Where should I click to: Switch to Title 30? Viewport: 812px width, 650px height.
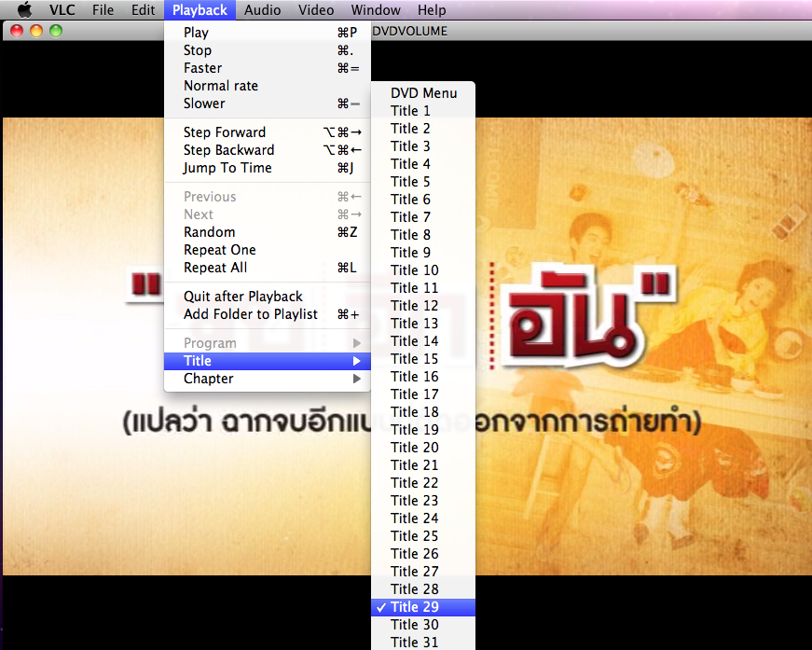423,625
